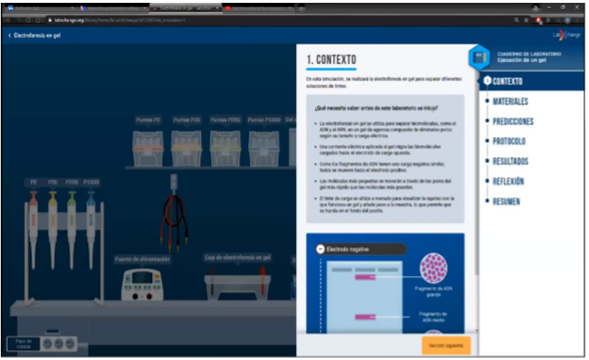This screenshot has width=589, height=360.
Task: Select the P1000 pipette on the rack
Action: pos(91,228)
